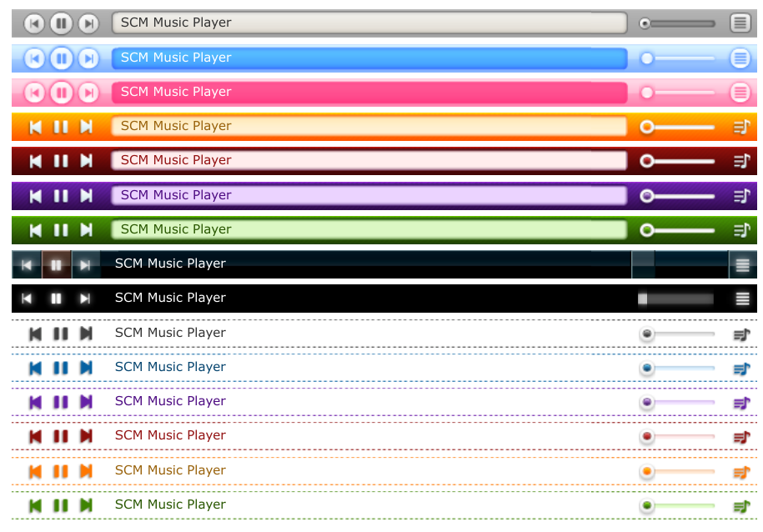This screenshot has width=763, height=532.
Task: Click title bar of blue glossy player
Action: point(369,58)
